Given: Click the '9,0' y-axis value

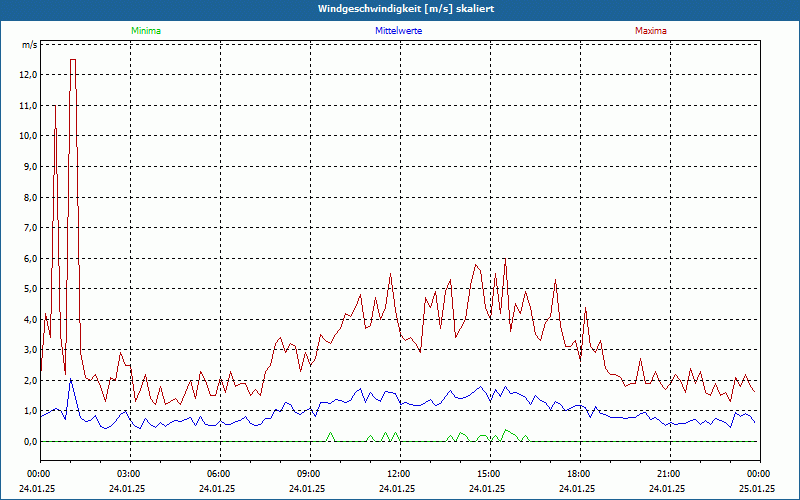Looking at the screenshot, I should click(30, 167).
